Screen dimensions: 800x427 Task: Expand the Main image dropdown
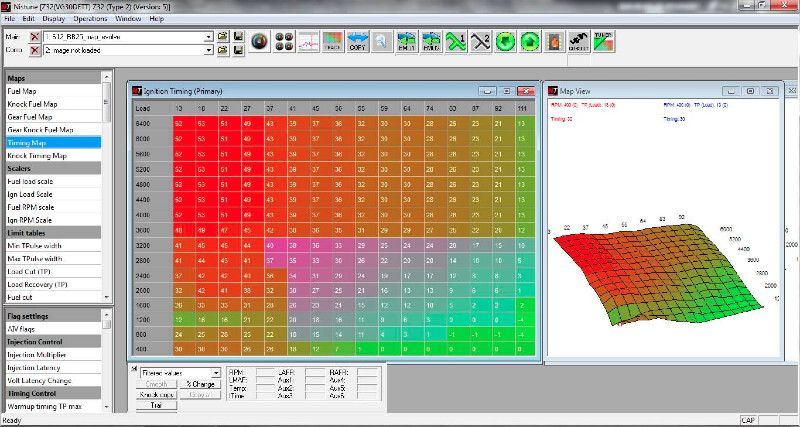click(209, 37)
